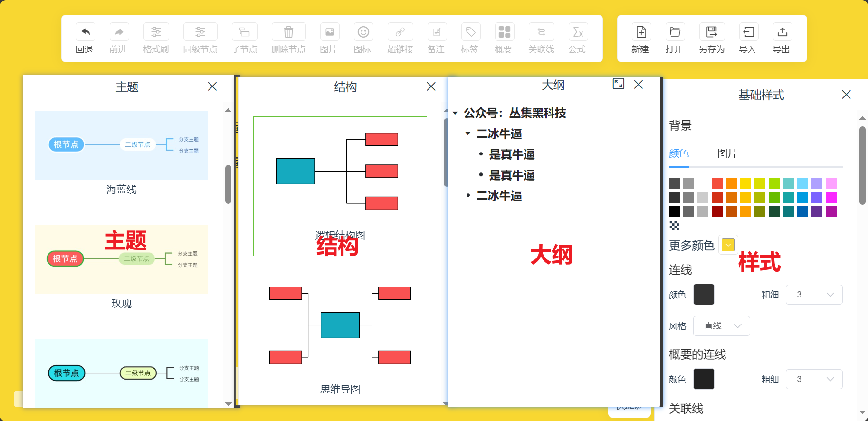868x421 pixels.
Task: Collapse the first 二冰牛逼 outline node
Action: (x=468, y=134)
